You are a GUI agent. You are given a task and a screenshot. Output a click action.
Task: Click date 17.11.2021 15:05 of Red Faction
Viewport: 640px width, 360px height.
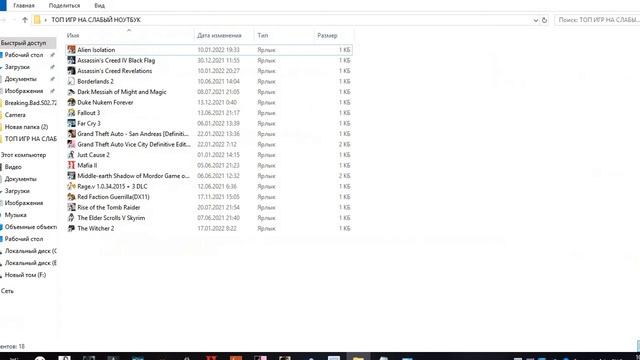[x=218, y=197]
